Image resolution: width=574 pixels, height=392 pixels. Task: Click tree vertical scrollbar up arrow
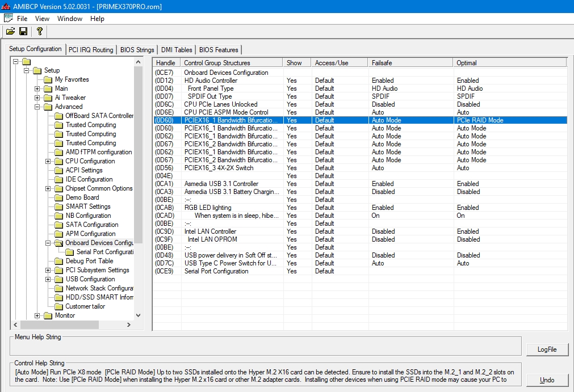click(x=138, y=62)
